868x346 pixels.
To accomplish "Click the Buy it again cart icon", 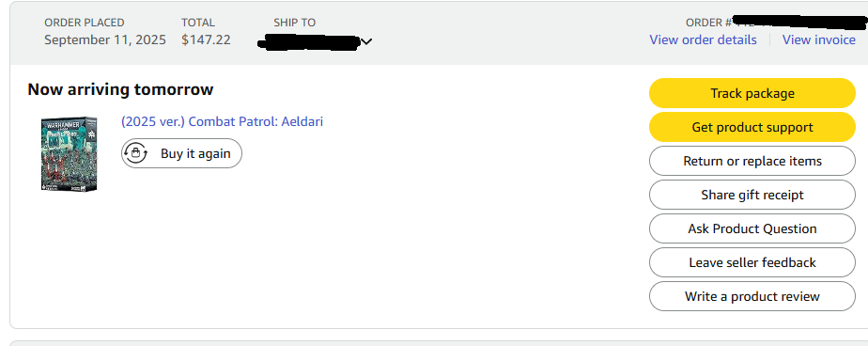I will click(135, 153).
